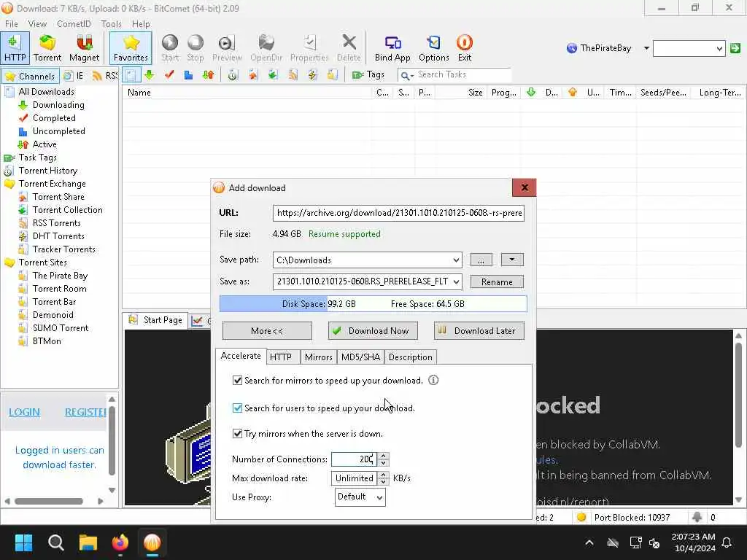Open File Explorer from taskbar
This screenshot has height=560, width=747.
click(x=88, y=542)
